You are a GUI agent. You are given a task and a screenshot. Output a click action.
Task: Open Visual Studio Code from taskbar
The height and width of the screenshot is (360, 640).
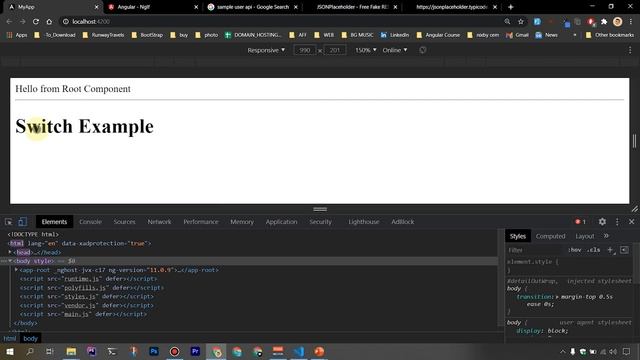tap(299, 351)
